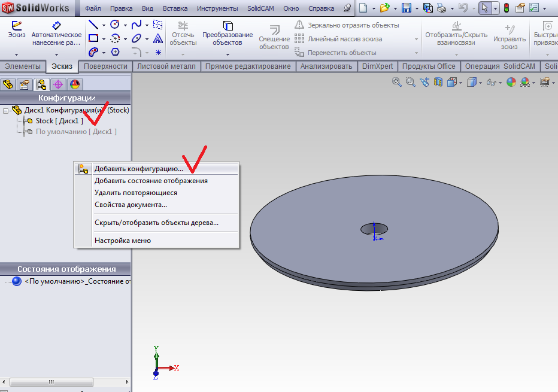The image size is (558, 392).
Task: Choose Скрыть/отобразить объекты дерева
Action: (157, 223)
